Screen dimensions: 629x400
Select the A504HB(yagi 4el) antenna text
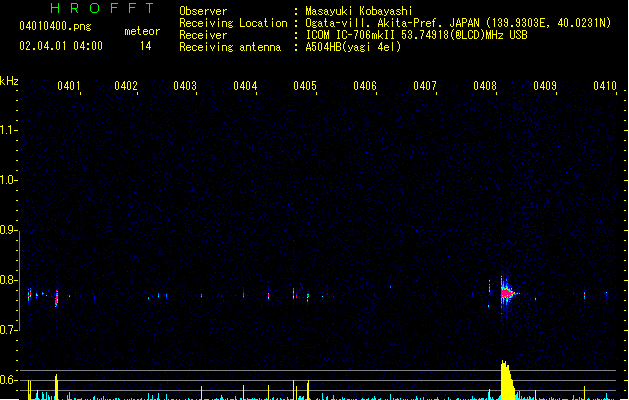pos(353,47)
